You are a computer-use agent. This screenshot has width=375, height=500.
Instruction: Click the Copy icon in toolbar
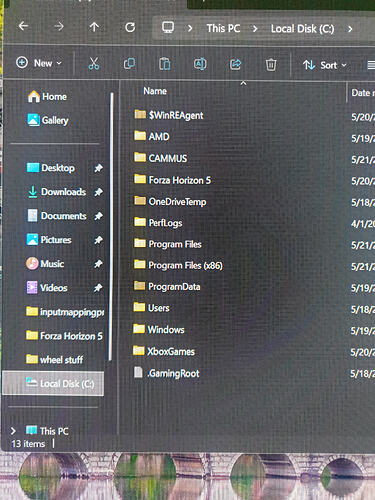[129, 63]
